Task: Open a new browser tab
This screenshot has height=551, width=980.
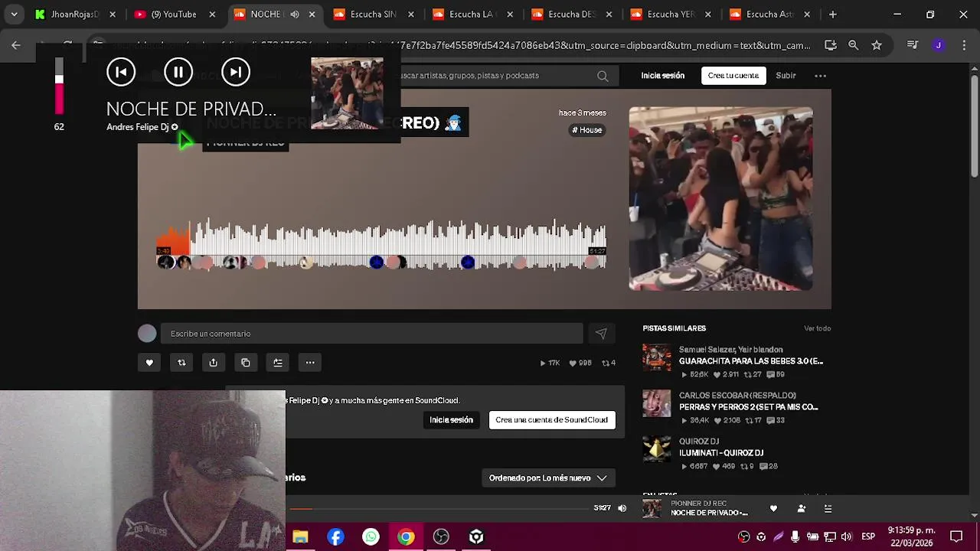Action: 832,14
